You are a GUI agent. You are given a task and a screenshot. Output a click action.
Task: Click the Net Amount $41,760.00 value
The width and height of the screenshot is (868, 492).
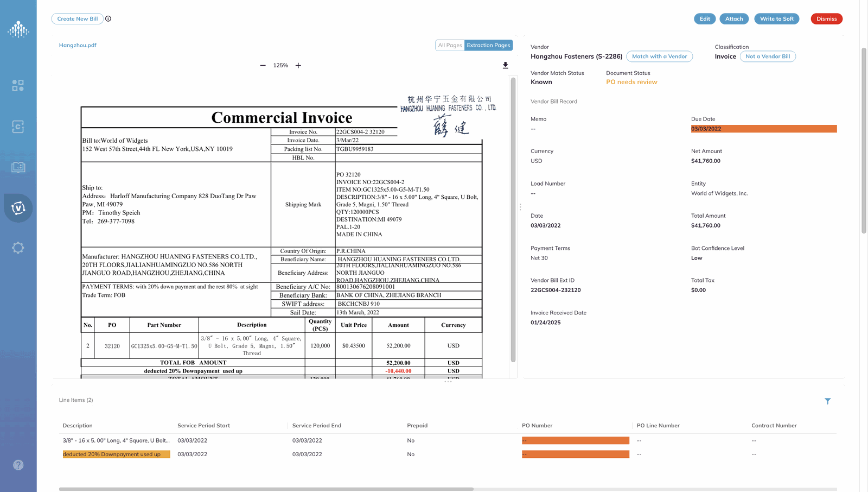[x=706, y=161]
